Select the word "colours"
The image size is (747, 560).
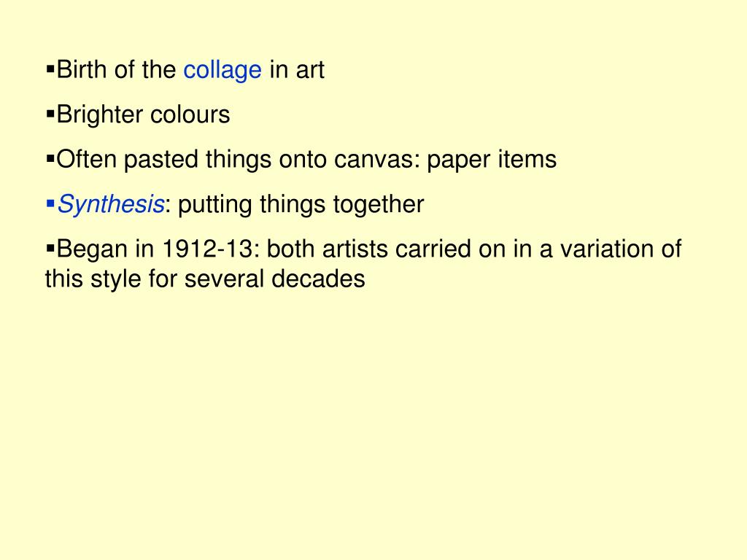(x=190, y=115)
